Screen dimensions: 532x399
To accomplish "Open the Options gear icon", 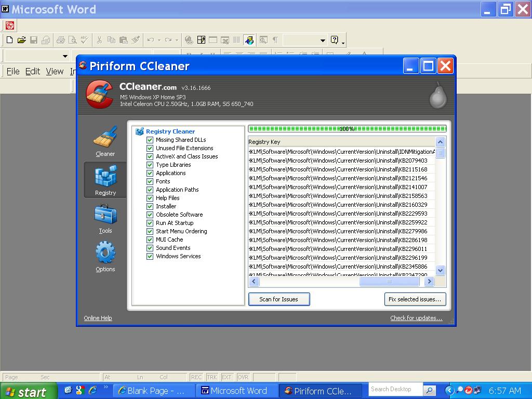I will click(x=105, y=257).
